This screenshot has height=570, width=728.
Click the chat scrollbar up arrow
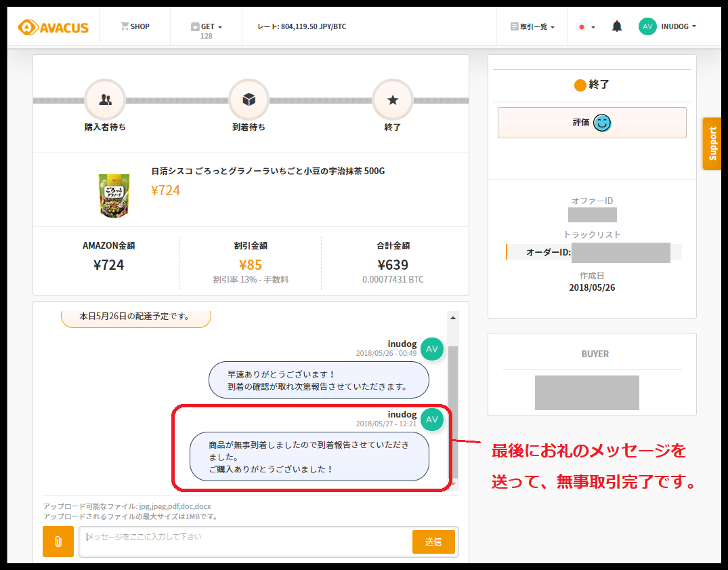(453, 318)
